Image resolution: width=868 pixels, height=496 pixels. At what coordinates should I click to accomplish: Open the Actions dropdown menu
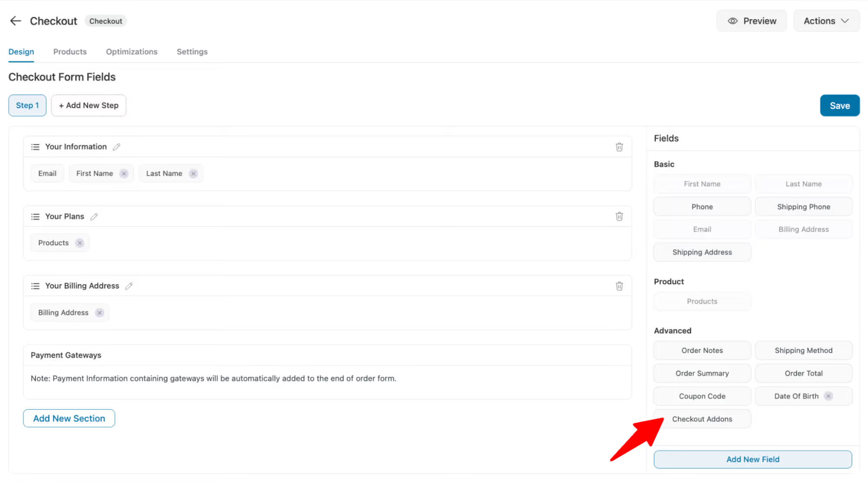coord(826,21)
